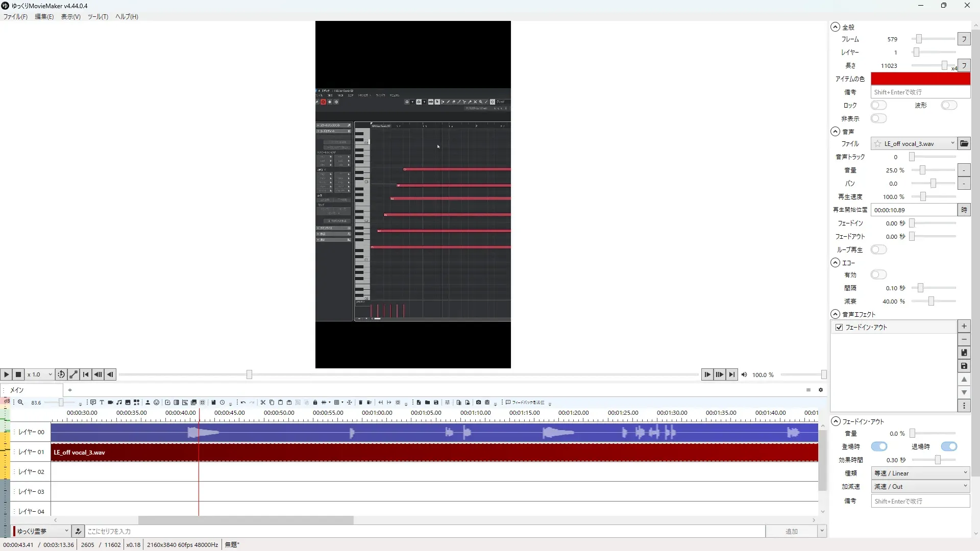Enable the ループ再生 loop toggle
The height and width of the screenshot is (551, 980).
878,249
